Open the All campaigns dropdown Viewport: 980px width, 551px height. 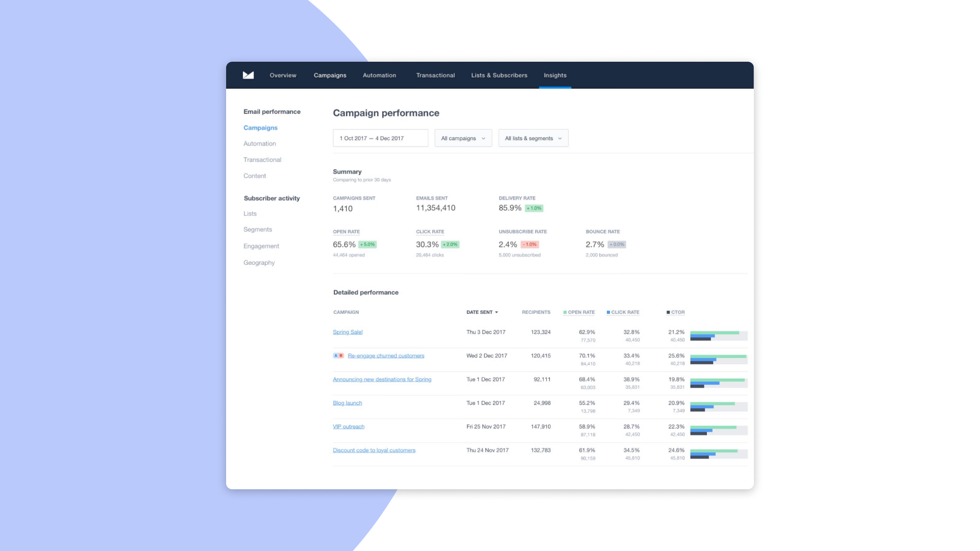point(463,138)
